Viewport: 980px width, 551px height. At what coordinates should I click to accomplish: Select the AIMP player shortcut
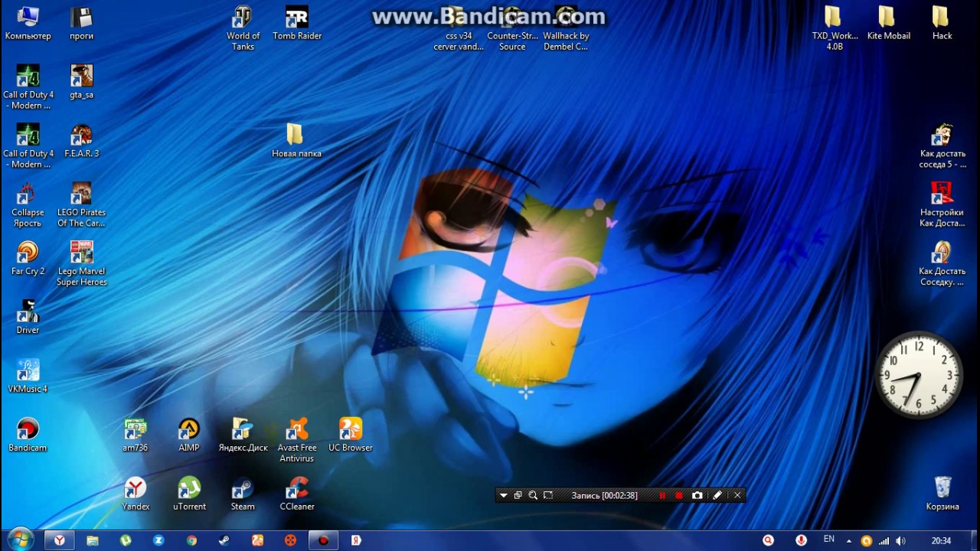tap(189, 435)
